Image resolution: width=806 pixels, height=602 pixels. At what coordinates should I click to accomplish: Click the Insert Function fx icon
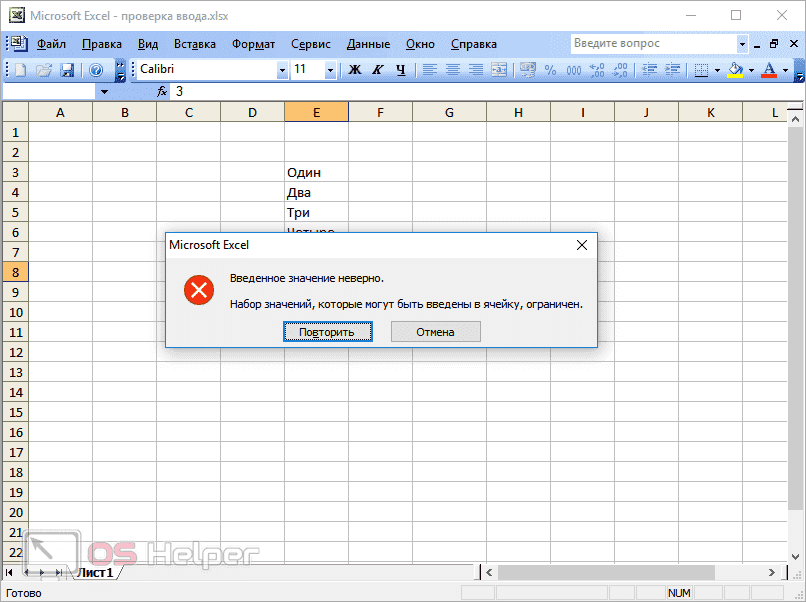click(160, 91)
